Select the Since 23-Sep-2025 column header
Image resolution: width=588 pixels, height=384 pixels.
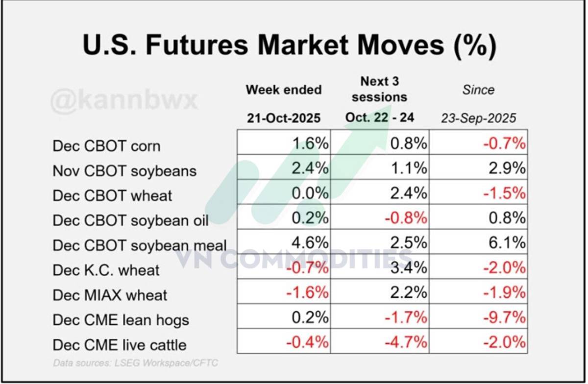point(478,104)
